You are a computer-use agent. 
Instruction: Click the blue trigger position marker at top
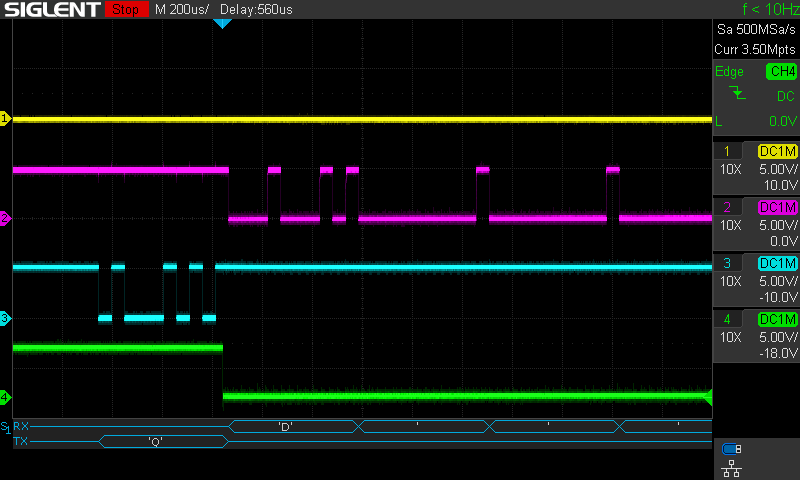coord(222,23)
